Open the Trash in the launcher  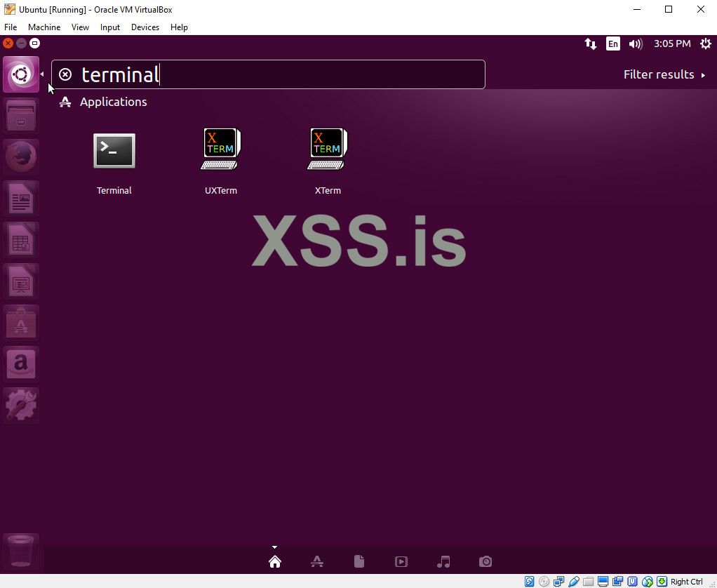click(21, 552)
